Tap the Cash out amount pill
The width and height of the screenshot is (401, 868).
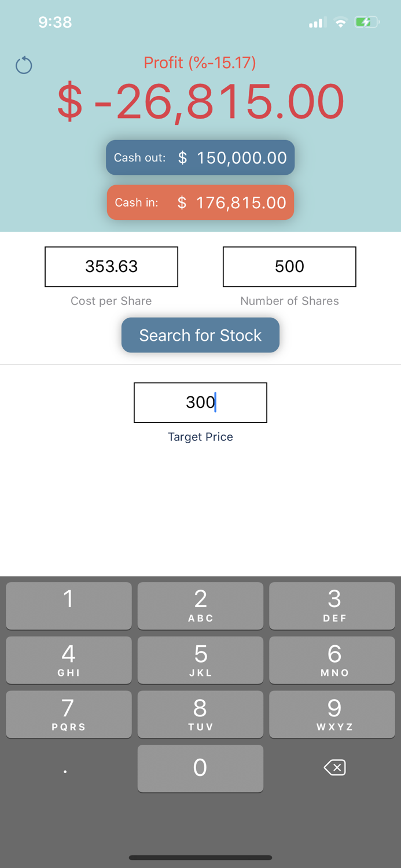coord(200,157)
